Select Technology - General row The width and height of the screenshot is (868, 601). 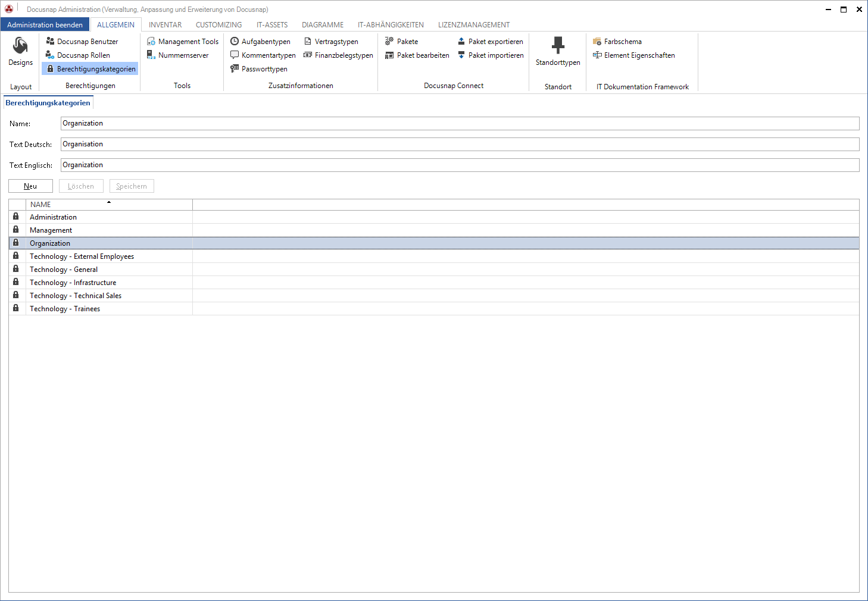pos(434,270)
